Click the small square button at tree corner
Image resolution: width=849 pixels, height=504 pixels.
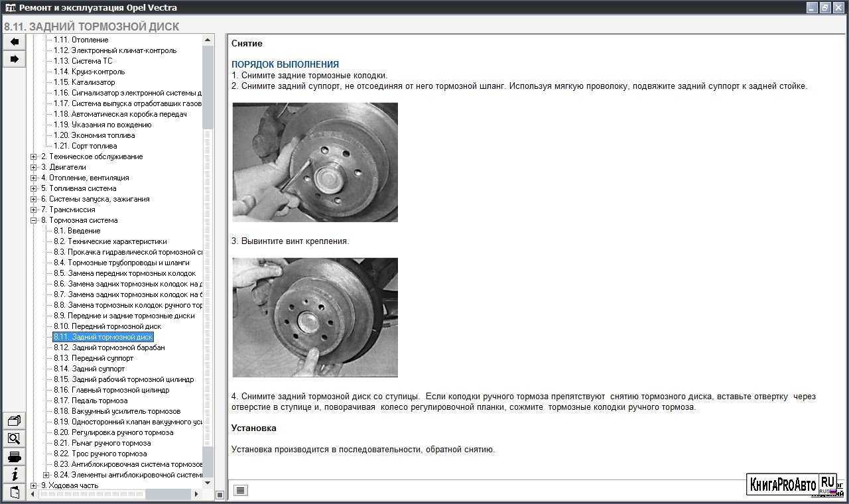[x=220, y=495]
